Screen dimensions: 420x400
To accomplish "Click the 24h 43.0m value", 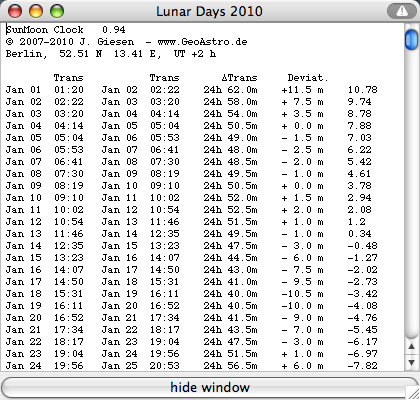I will click(230, 270).
